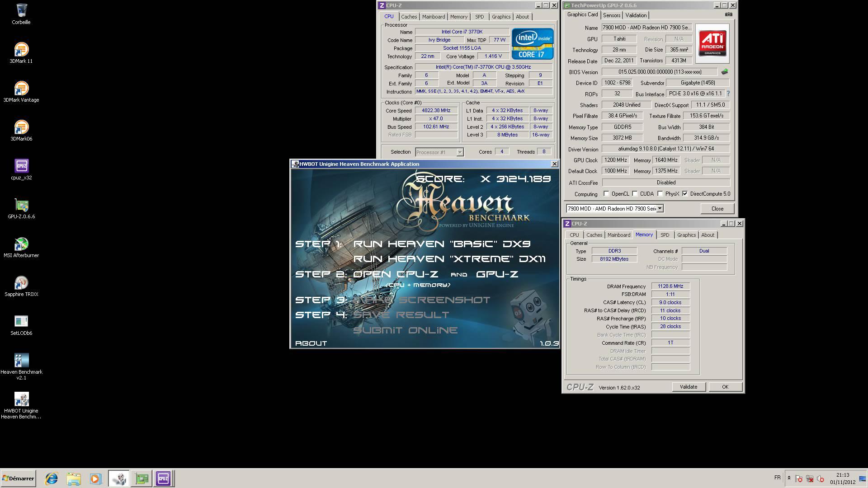The image size is (868, 488).
Task: Click the Validate button in CPU-Z
Action: [x=689, y=387]
